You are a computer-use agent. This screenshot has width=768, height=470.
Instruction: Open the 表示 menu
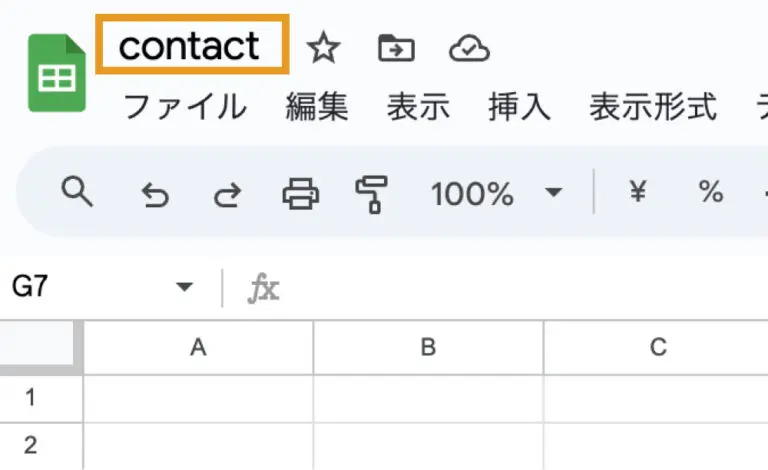pos(418,106)
